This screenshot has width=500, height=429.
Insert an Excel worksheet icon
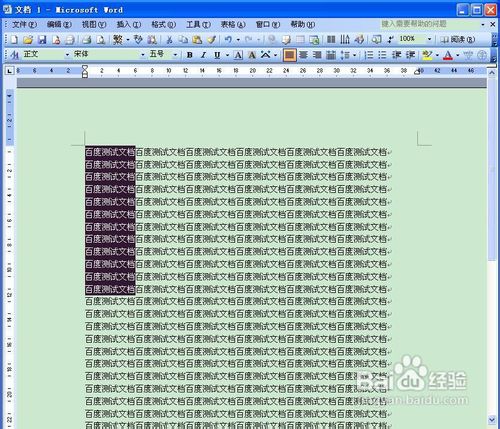point(314,40)
